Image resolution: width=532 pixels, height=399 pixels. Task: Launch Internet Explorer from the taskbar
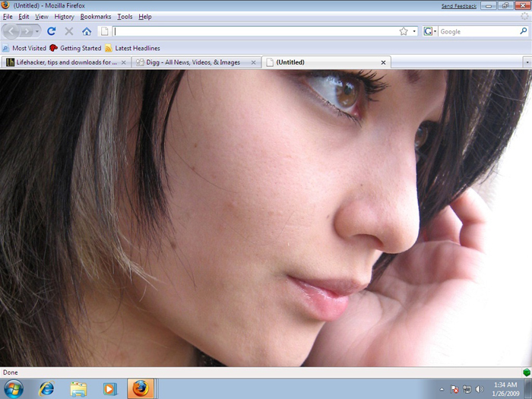pos(46,389)
